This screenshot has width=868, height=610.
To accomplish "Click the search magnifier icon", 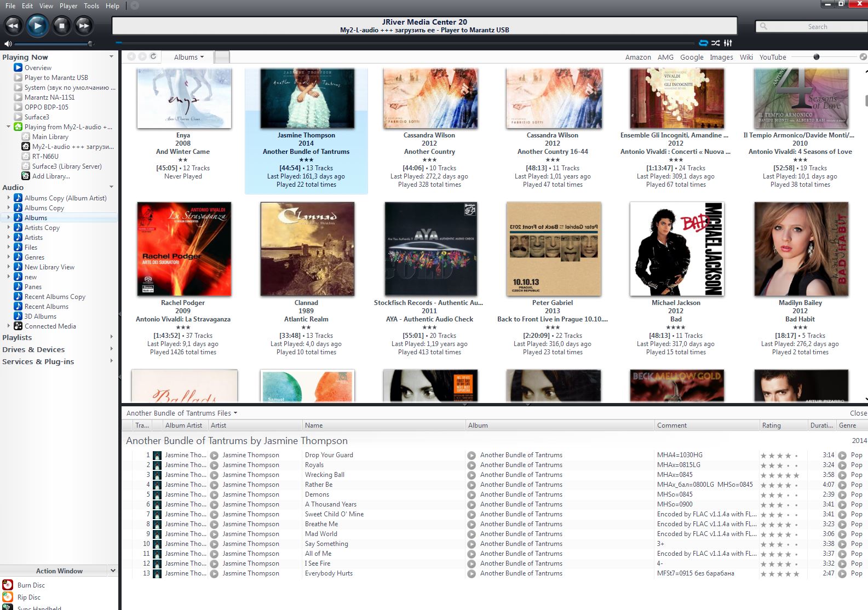I will click(x=763, y=26).
